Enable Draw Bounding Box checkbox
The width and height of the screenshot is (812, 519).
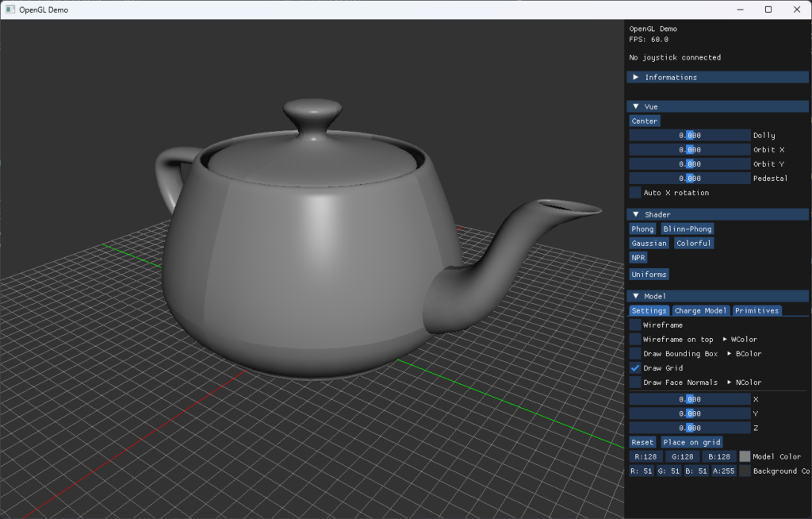click(635, 354)
